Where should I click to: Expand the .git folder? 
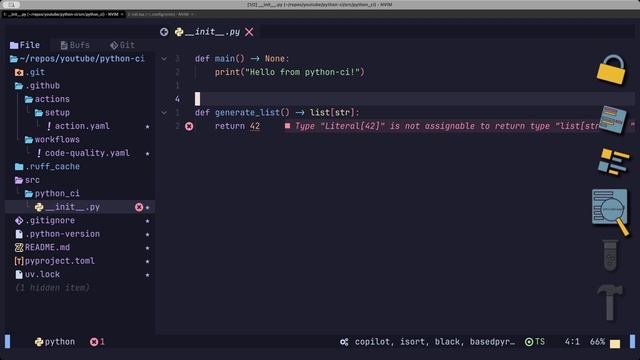pyautogui.click(x=30, y=72)
